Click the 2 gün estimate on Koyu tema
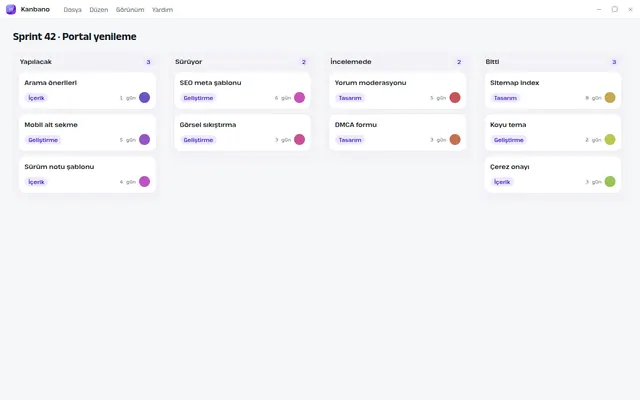Image resolution: width=640 pixels, height=400 pixels. tap(593, 140)
